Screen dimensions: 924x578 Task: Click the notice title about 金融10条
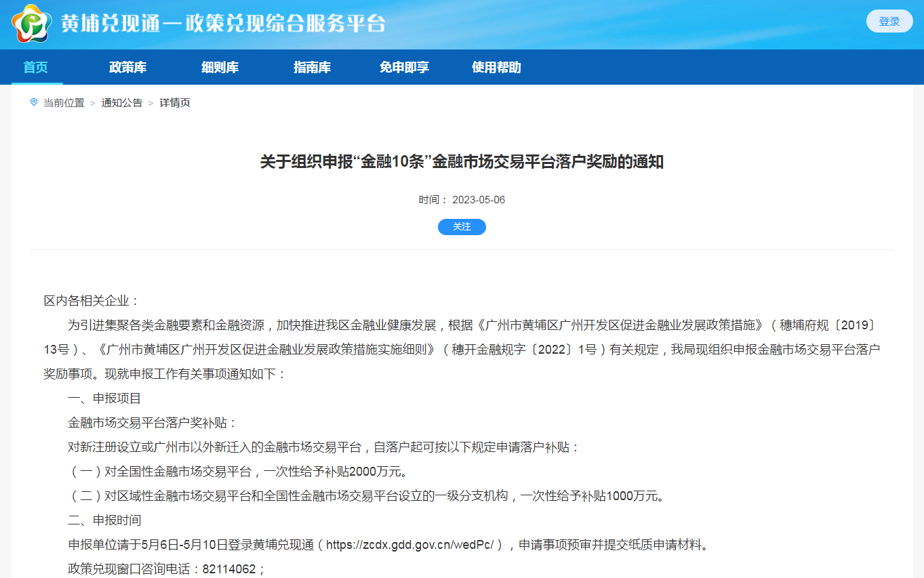pyautogui.click(x=462, y=162)
